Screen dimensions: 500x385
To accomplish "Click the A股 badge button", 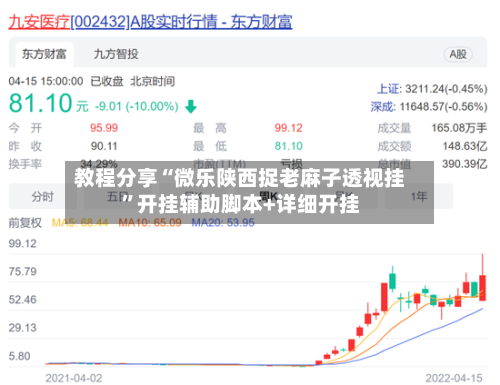I will pyautogui.click(x=458, y=54).
